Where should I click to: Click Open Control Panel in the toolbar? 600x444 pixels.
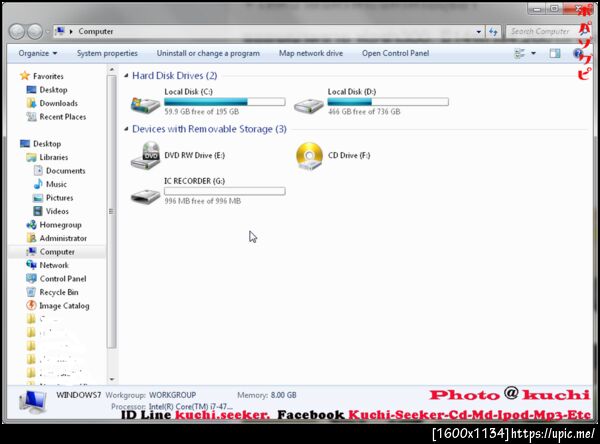pos(395,53)
